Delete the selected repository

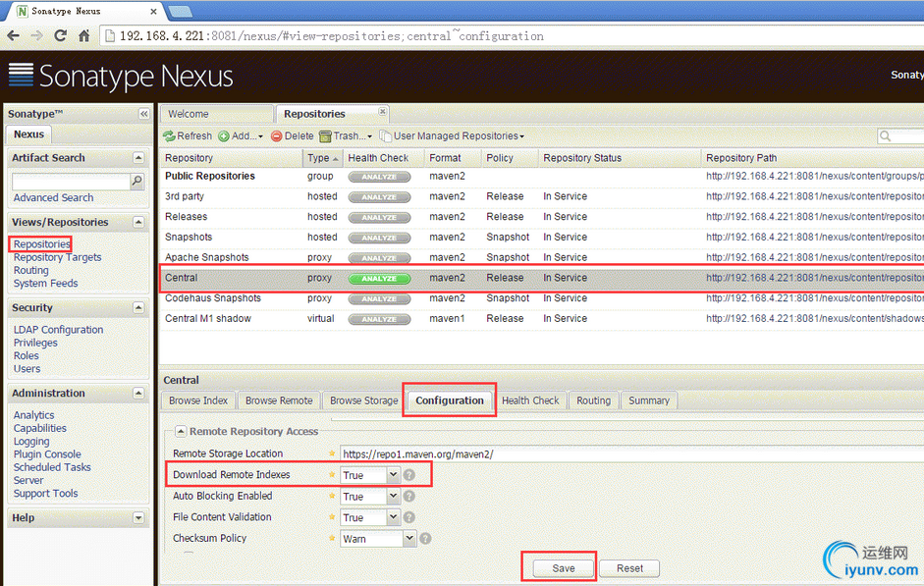pyautogui.click(x=293, y=136)
